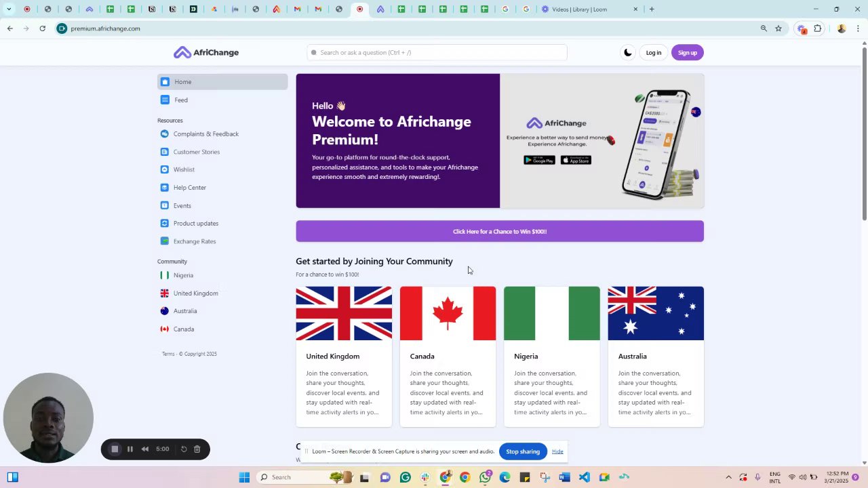The width and height of the screenshot is (868, 488).
Task: Open the Chrome profile avatar
Action: (842, 28)
